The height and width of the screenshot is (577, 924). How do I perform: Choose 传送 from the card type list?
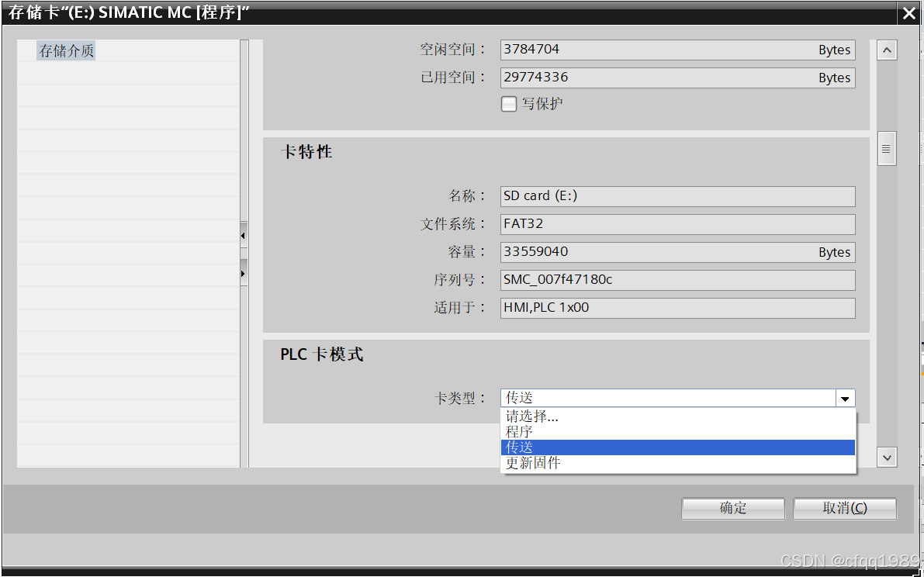point(678,447)
